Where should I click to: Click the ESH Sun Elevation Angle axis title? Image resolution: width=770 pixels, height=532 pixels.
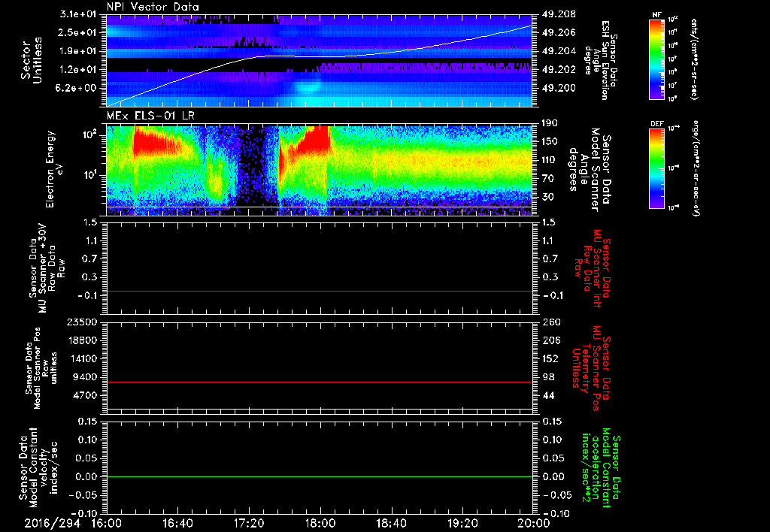[x=600, y=60]
